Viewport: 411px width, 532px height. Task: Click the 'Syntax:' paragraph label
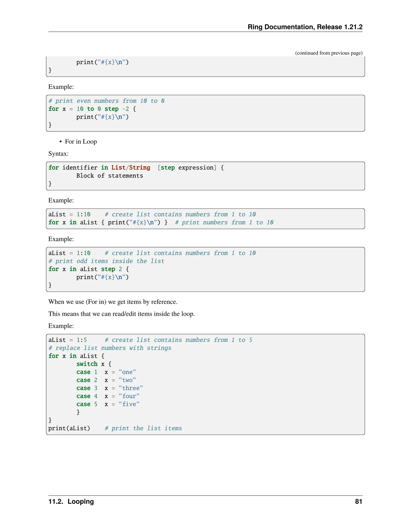tap(58, 154)
